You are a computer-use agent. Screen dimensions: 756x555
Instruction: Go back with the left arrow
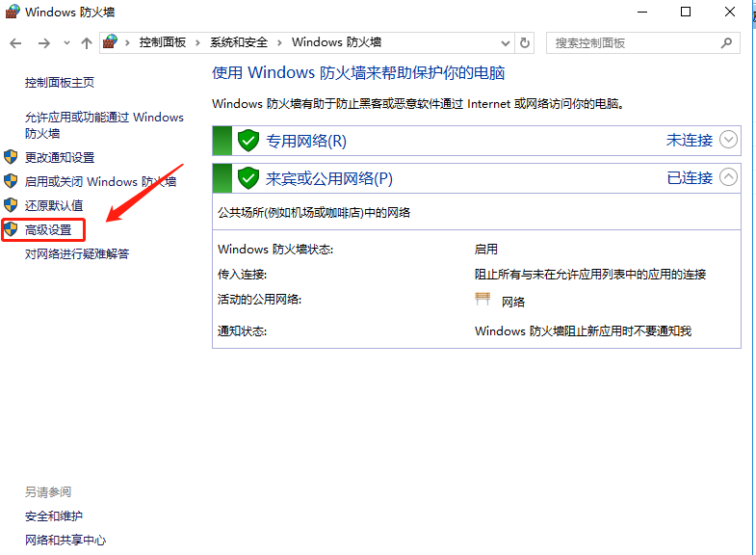pos(15,43)
